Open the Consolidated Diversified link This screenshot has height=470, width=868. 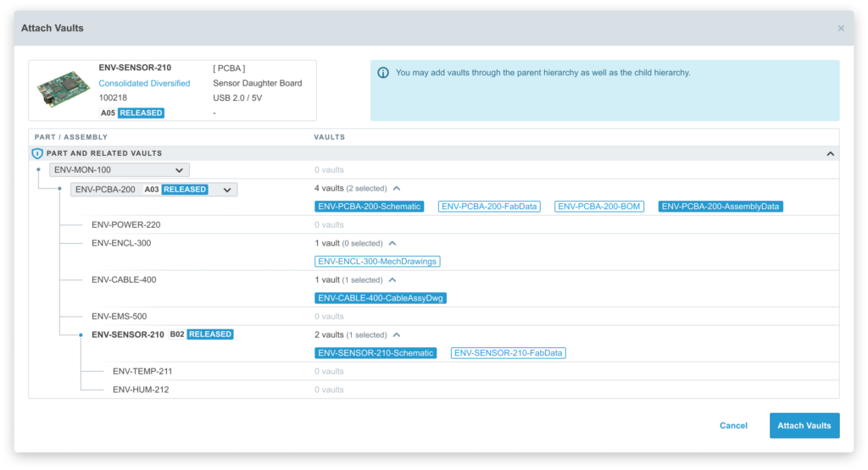pyautogui.click(x=144, y=84)
